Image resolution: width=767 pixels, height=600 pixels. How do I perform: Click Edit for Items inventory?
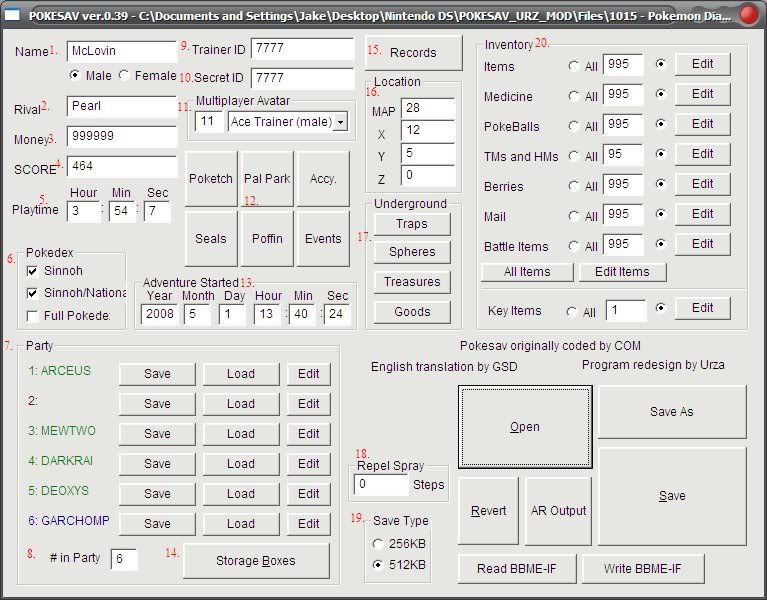pos(702,64)
